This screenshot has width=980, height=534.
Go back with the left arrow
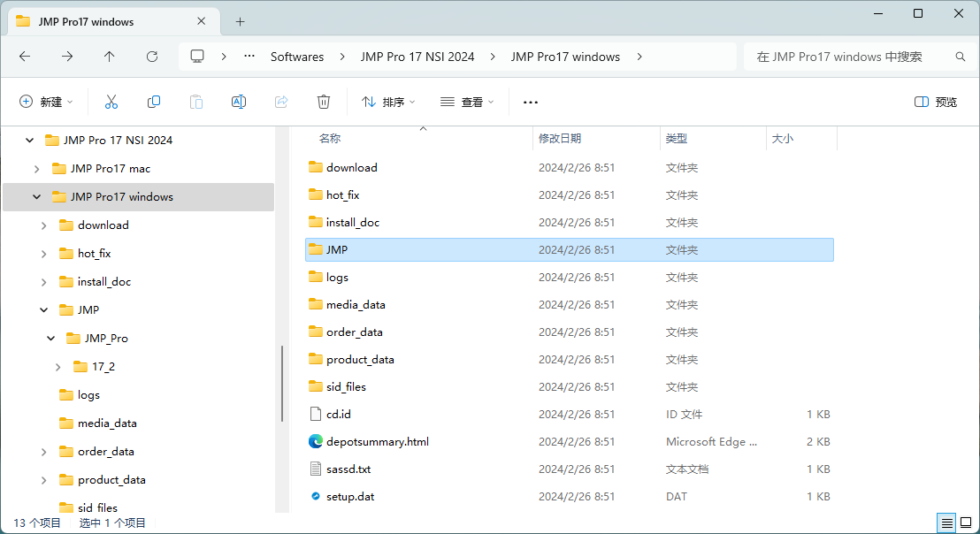tap(25, 57)
